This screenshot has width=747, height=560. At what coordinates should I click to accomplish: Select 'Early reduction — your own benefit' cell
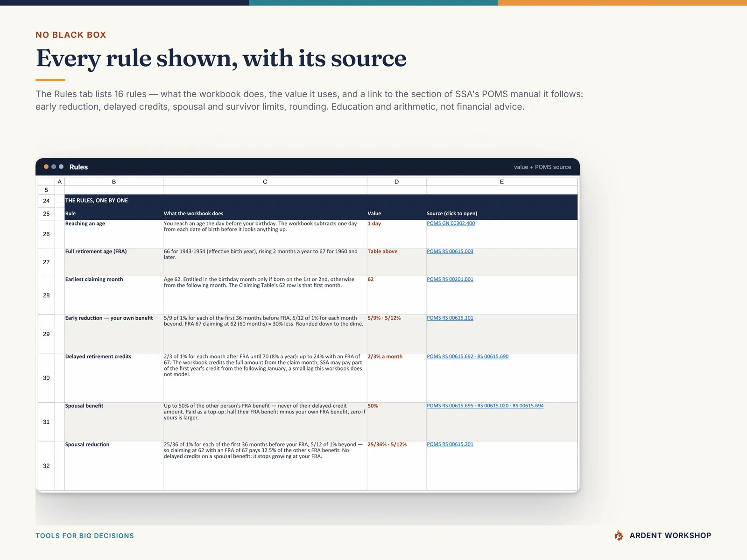114,334
